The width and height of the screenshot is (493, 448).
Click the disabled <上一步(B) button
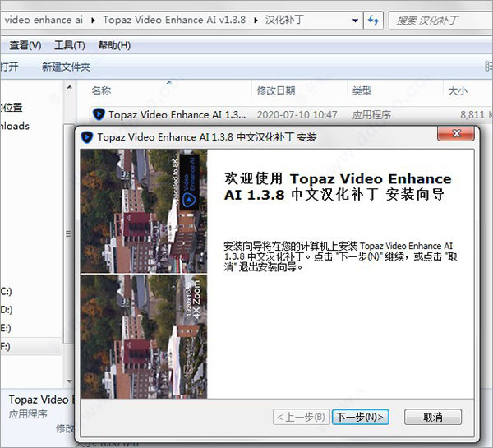click(x=302, y=417)
